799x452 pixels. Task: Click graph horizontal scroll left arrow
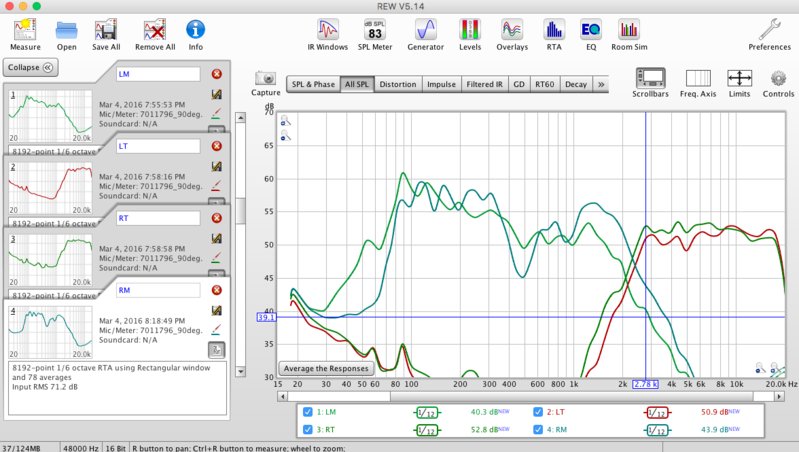(x=283, y=396)
